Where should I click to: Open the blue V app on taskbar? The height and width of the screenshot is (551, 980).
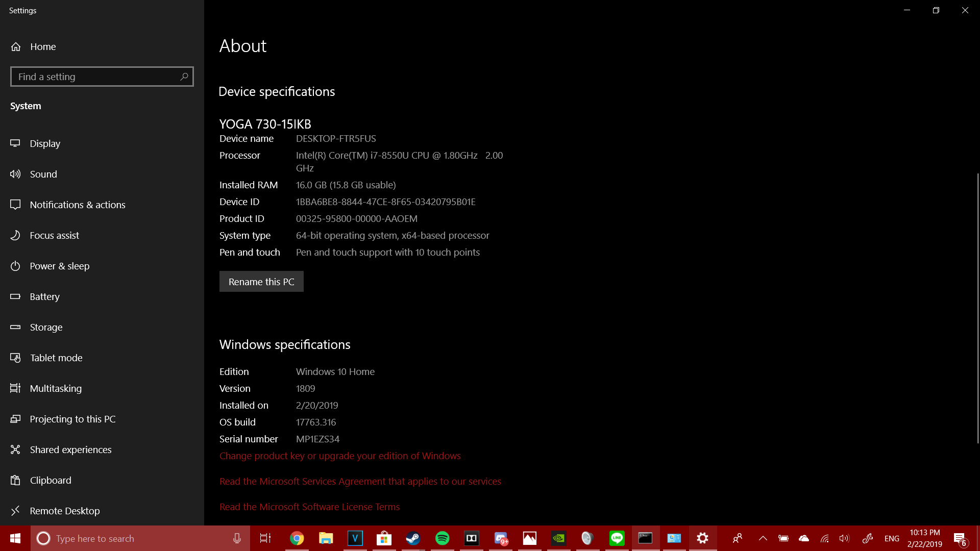(355, 538)
